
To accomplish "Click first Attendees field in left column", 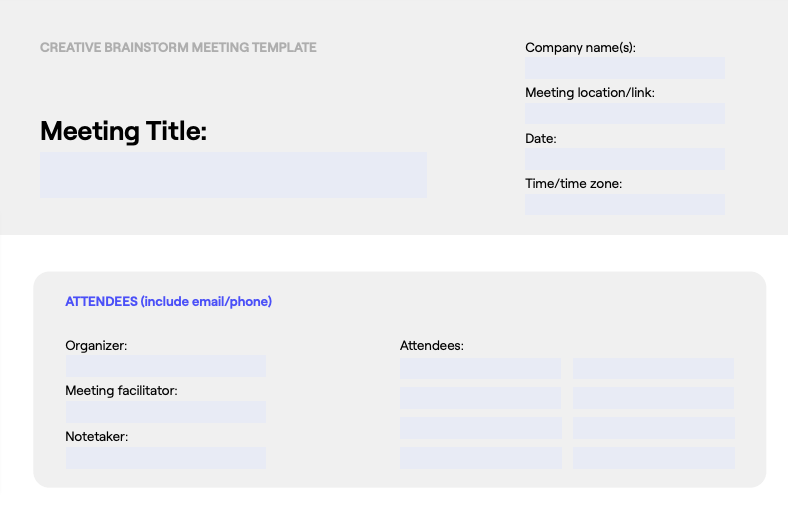I will tap(480, 369).
